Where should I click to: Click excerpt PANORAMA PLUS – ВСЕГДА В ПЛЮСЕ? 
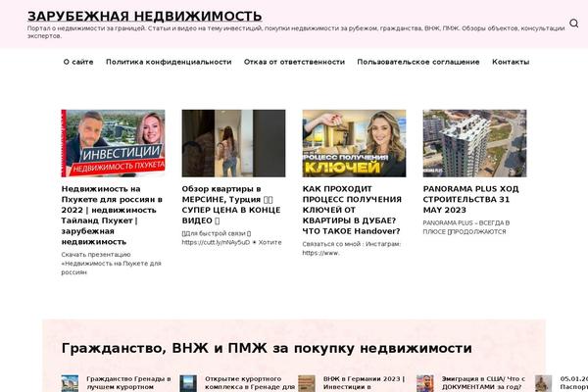pyautogui.click(x=466, y=227)
